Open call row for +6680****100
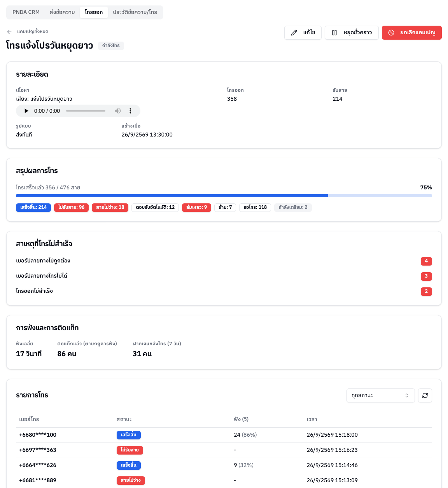The width and height of the screenshot is (448, 488). 224,435
